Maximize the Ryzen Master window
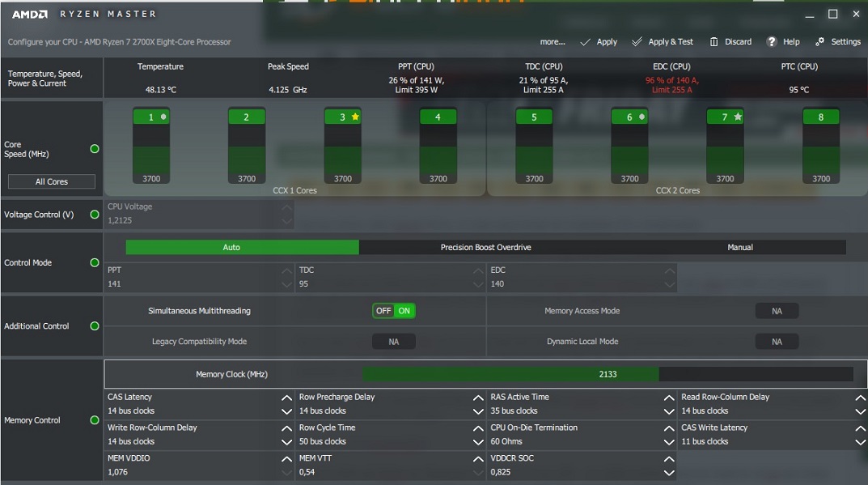 tap(832, 14)
